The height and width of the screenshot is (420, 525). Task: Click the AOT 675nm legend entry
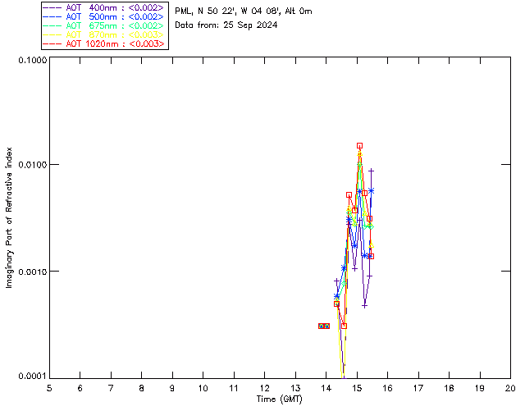tap(104, 25)
